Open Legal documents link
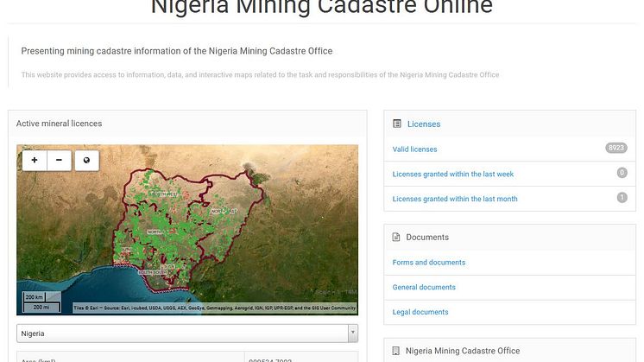The image size is (644, 362). (420, 312)
